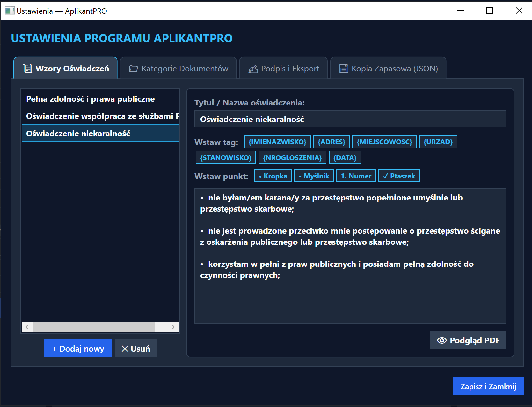Image resolution: width=532 pixels, height=407 pixels.
Task: Insert a Myślnik dash point
Action: coord(314,176)
